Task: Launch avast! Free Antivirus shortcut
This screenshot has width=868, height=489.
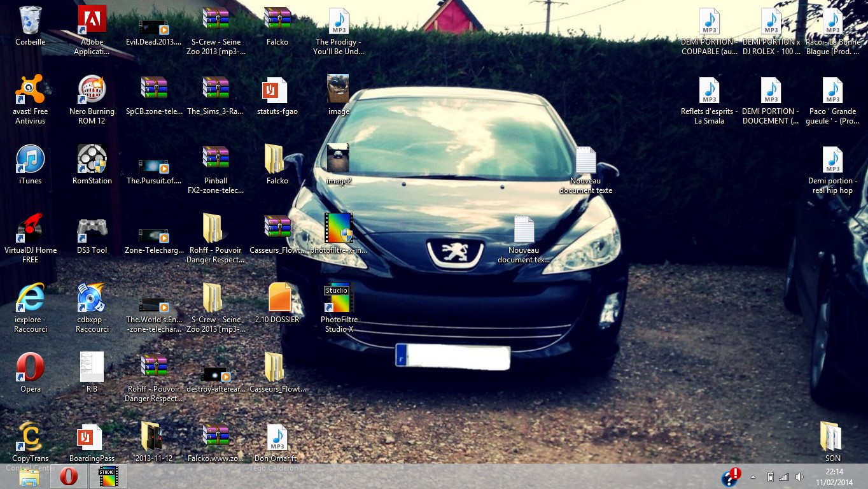Action: 30,90
